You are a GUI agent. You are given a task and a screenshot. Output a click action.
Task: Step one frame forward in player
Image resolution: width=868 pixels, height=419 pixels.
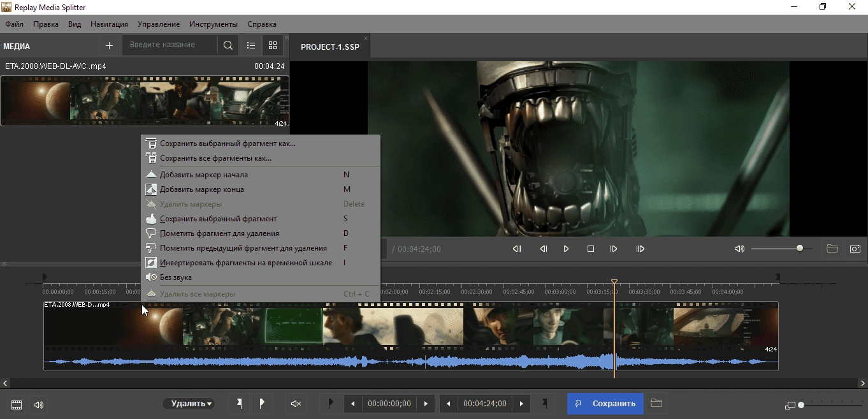(x=614, y=249)
